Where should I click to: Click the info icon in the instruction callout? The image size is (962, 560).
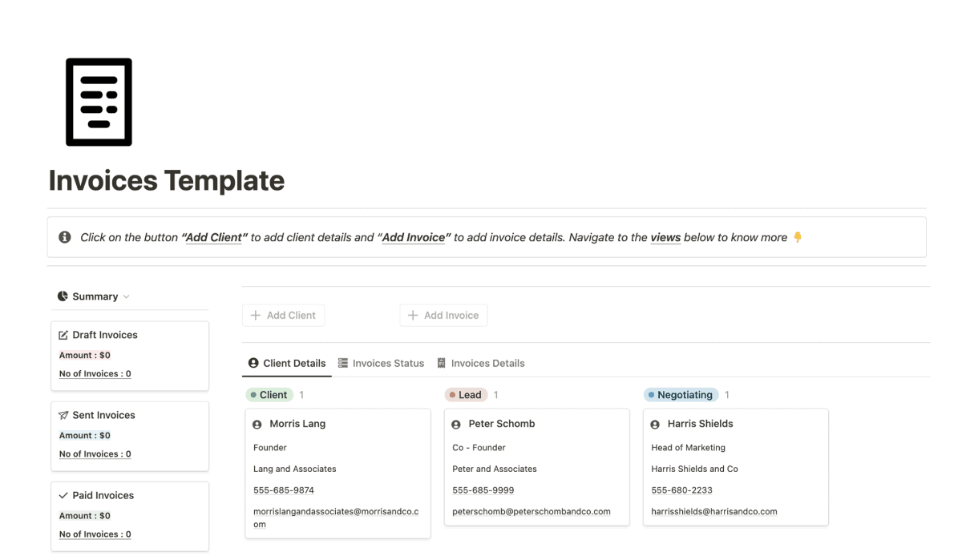pyautogui.click(x=65, y=237)
